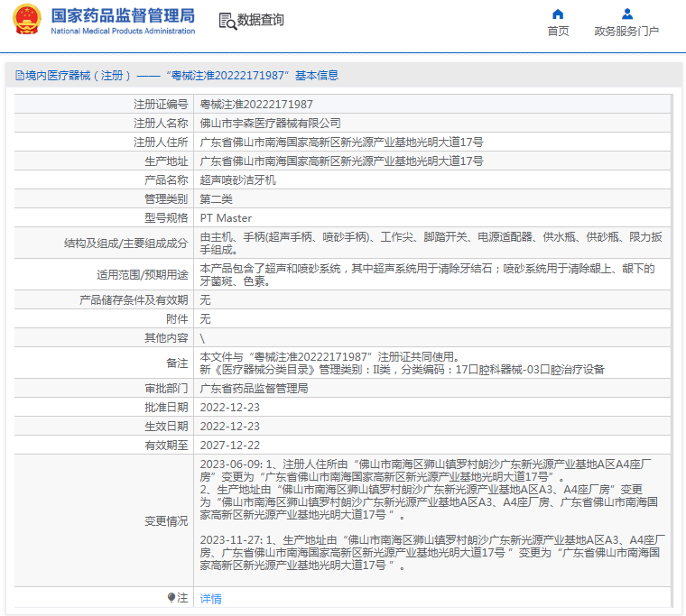Click the 产品名称 label
This screenshot has width=686, height=616.
click(166, 180)
